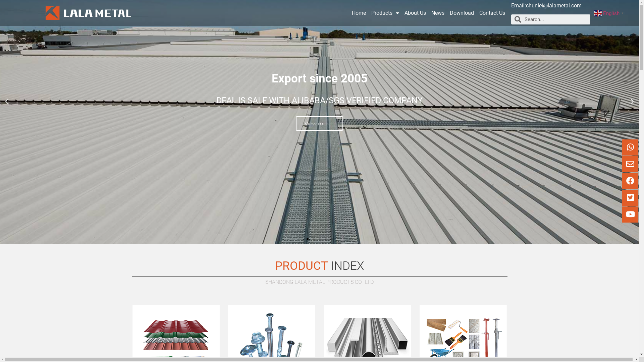Open the YouTube sidebar icon

[630, 214]
